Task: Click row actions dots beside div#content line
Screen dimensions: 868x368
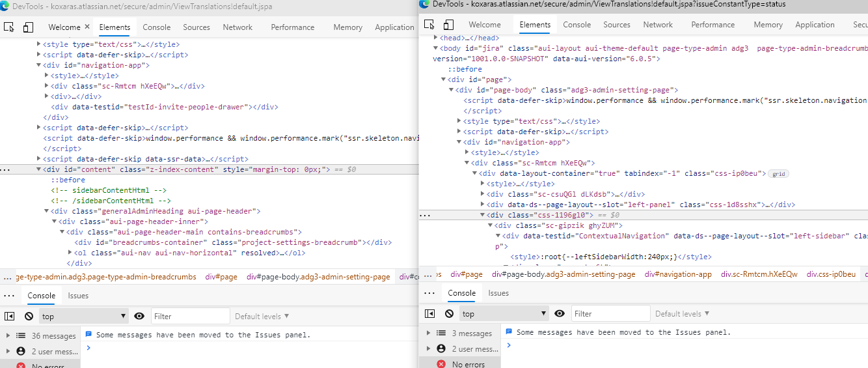Action: (6, 169)
